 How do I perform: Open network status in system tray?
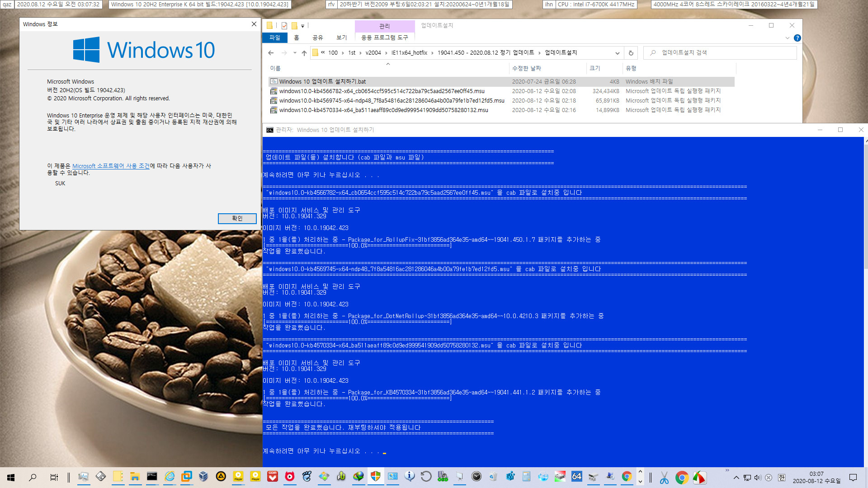tap(747, 478)
